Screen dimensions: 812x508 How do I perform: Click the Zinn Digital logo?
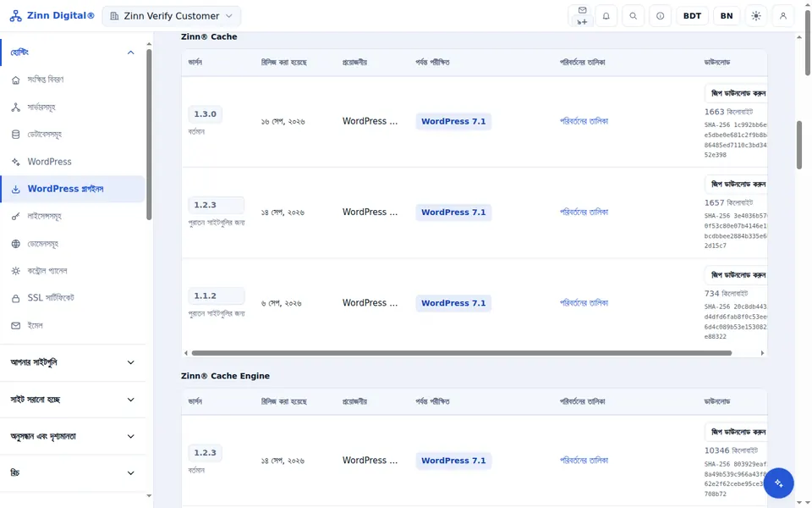[x=52, y=15]
